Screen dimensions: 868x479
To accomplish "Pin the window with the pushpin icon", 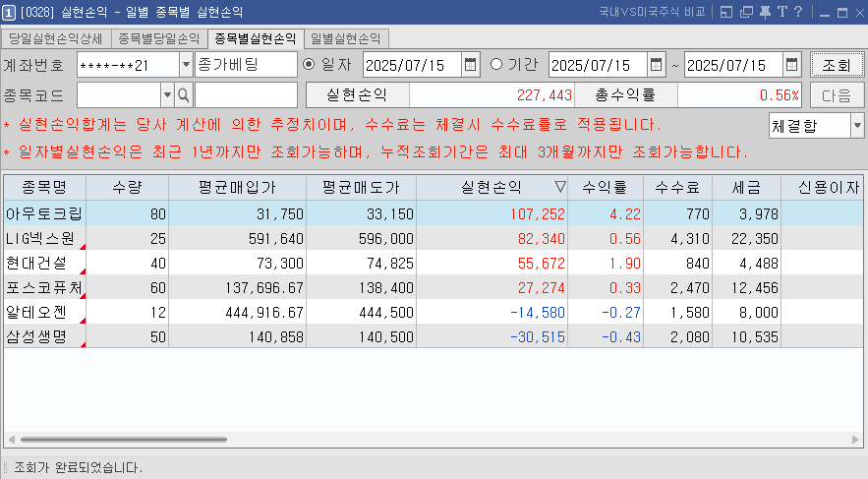I will 763,12.
